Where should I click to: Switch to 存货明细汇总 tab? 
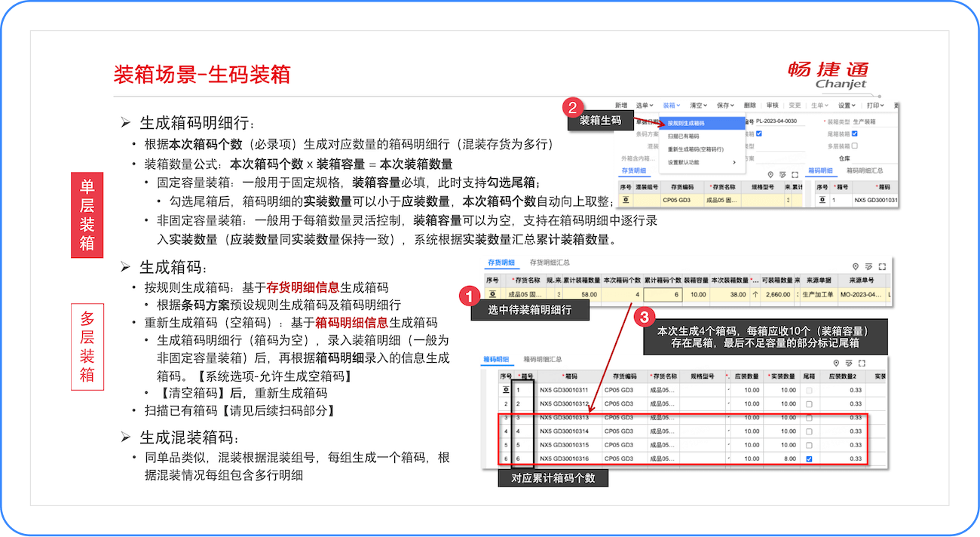(550, 262)
